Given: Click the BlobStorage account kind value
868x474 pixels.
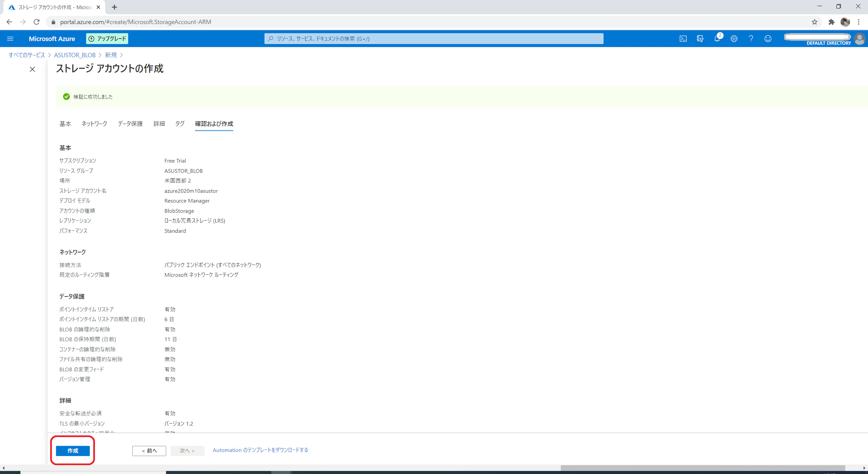Looking at the screenshot, I should pyautogui.click(x=179, y=211).
